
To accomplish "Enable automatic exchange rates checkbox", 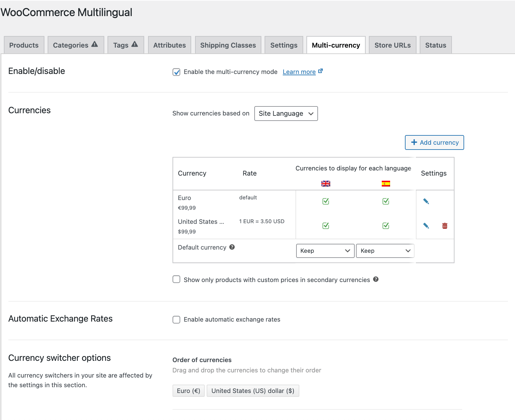I will tap(176, 320).
